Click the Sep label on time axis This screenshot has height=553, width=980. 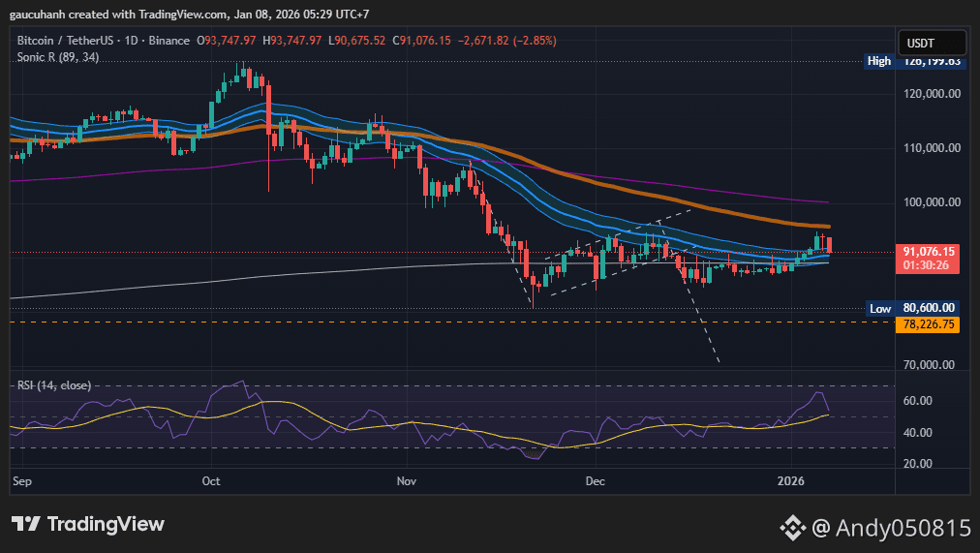[x=21, y=480]
